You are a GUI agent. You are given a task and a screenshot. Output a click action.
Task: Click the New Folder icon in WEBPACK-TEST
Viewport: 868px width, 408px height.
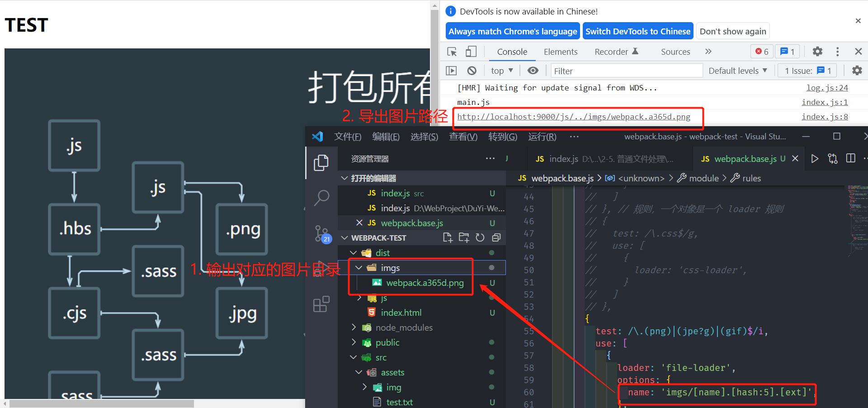pos(464,237)
